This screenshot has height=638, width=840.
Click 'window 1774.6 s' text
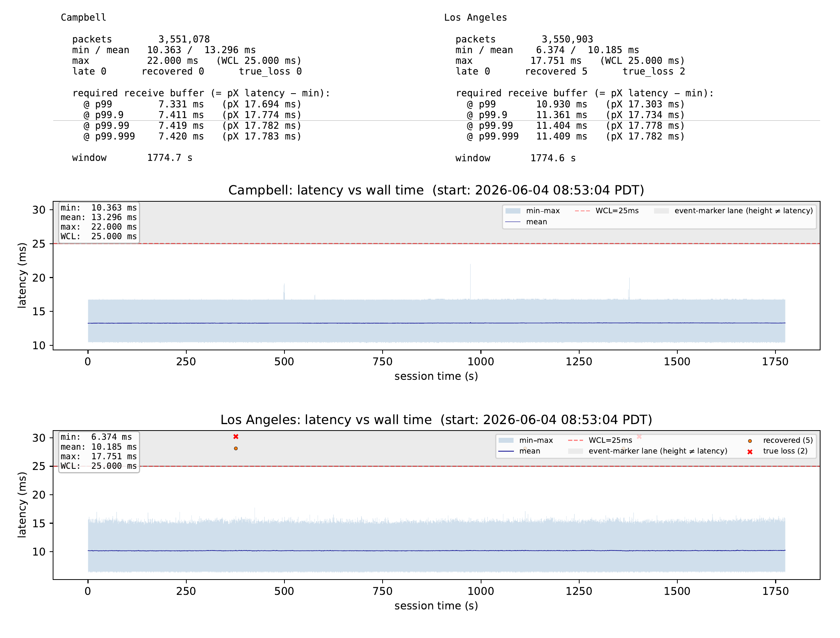click(515, 158)
